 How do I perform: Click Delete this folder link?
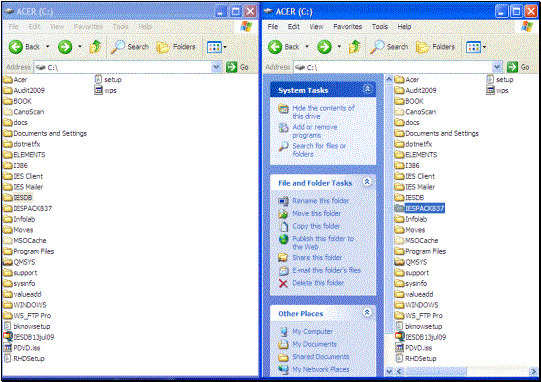tap(318, 283)
